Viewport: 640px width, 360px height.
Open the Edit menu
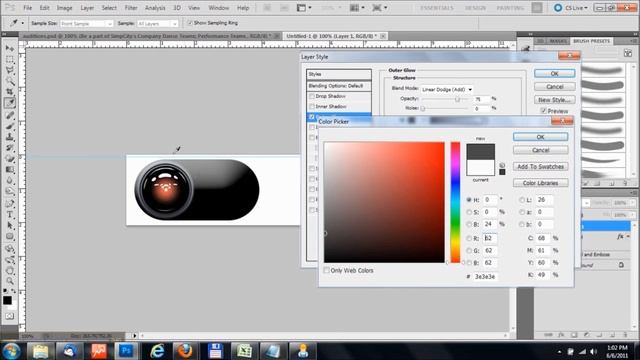[x=44, y=8]
